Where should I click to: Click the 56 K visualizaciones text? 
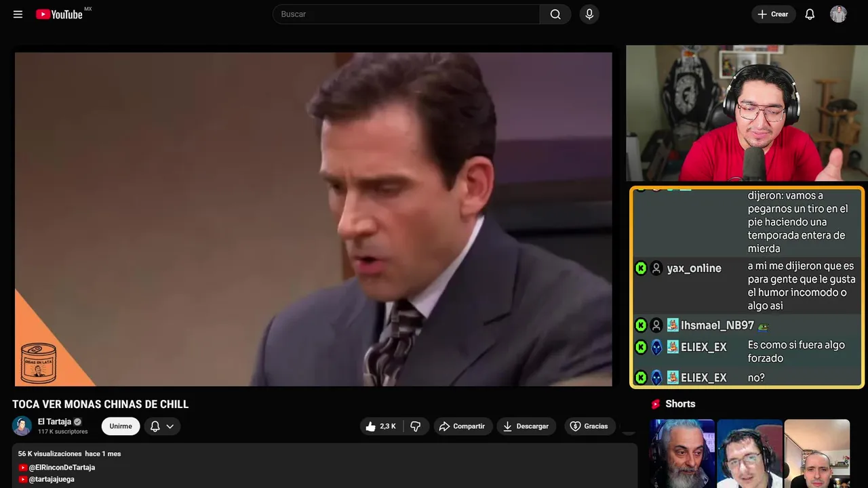tap(50, 453)
